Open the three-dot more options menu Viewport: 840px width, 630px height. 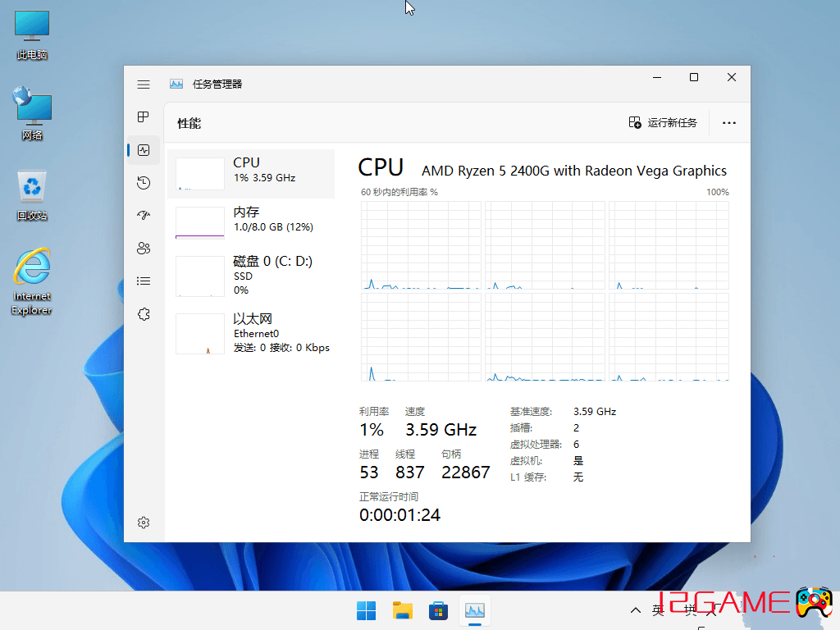728,123
